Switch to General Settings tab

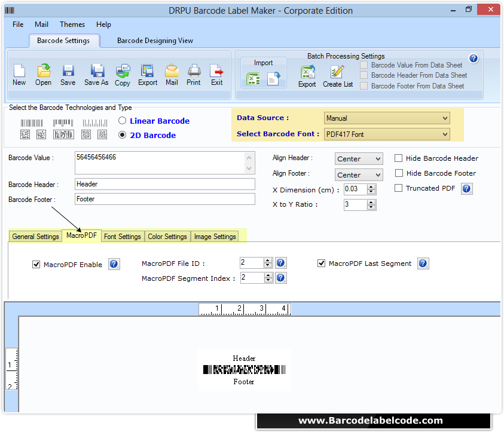click(35, 237)
